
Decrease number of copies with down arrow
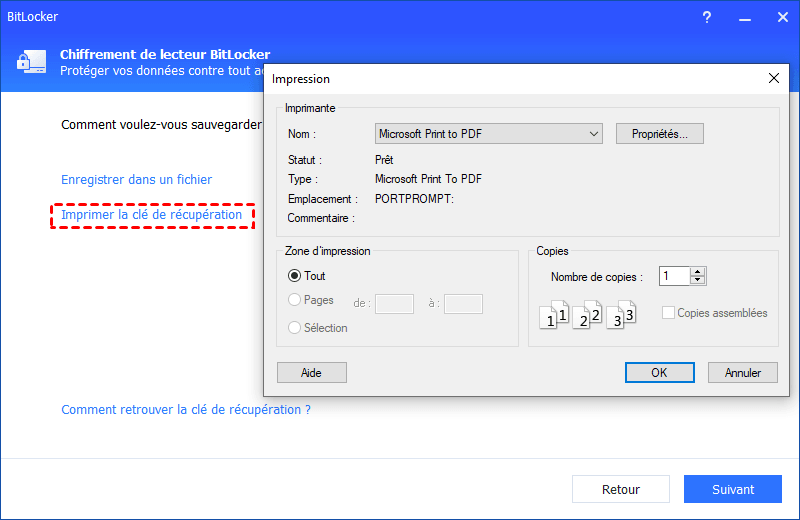coord(697,280)
